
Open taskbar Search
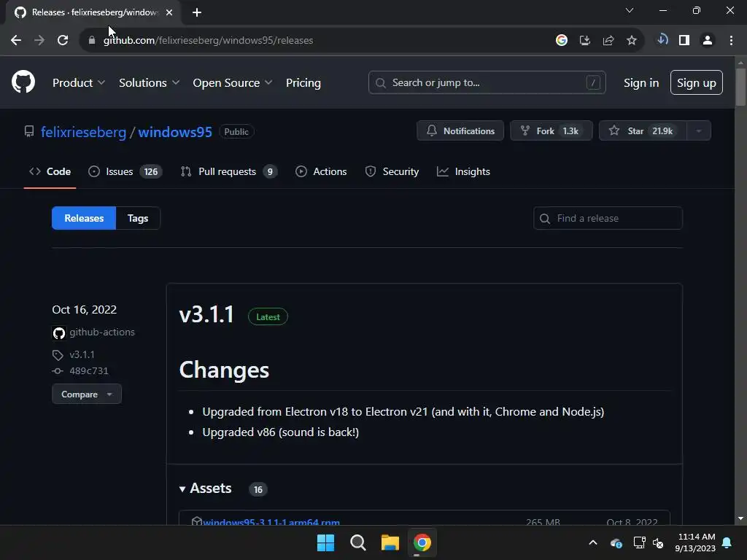pos(357,542)
